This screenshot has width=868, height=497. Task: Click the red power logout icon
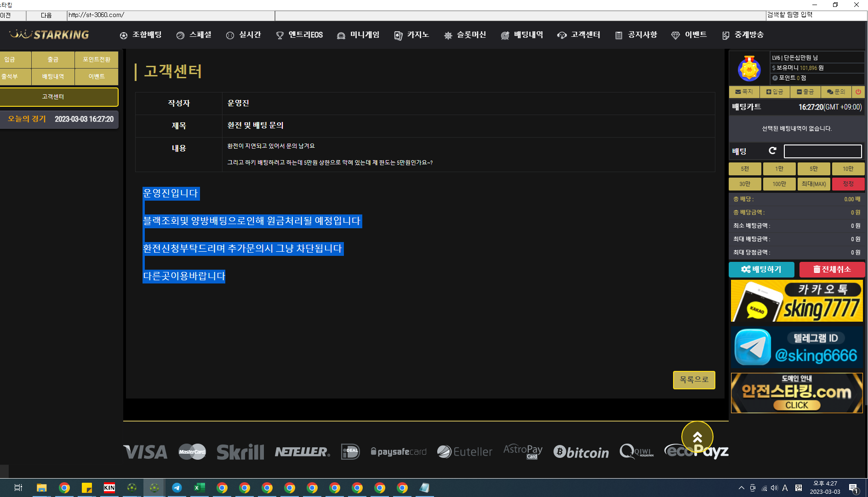click(x=858, y=92)
